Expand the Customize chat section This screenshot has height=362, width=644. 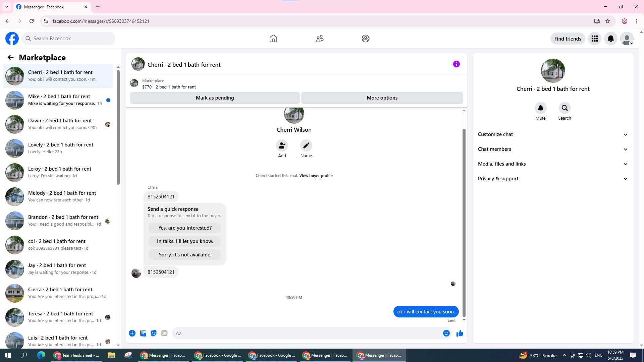tap(553, 134)
